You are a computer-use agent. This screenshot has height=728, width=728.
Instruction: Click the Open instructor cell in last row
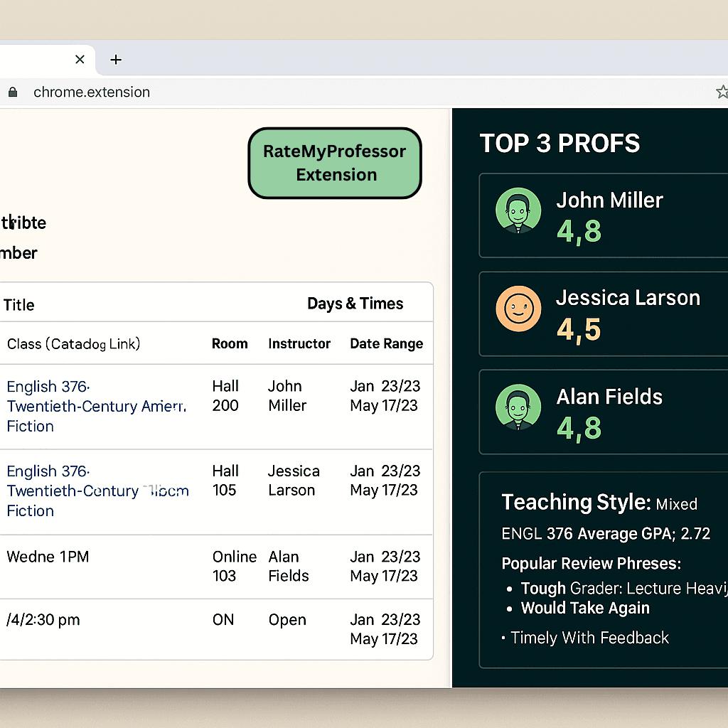pyautogui.click(x=287, y=620)
